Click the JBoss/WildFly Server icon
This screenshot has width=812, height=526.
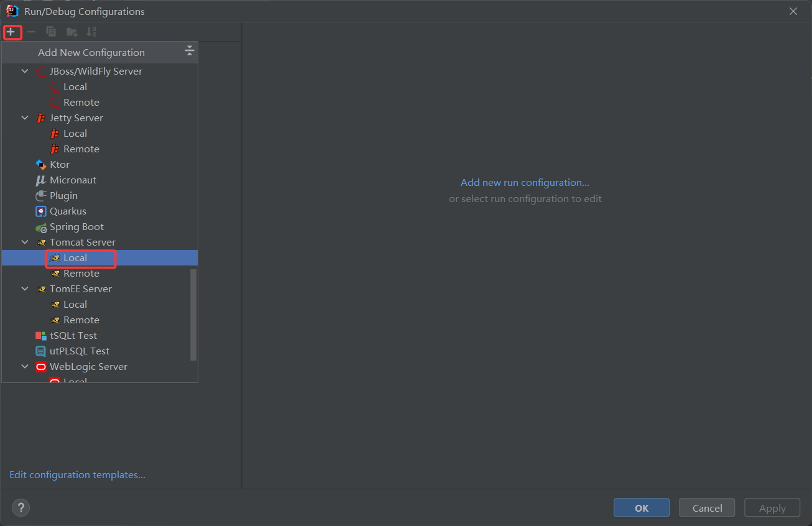coord(41,72)
